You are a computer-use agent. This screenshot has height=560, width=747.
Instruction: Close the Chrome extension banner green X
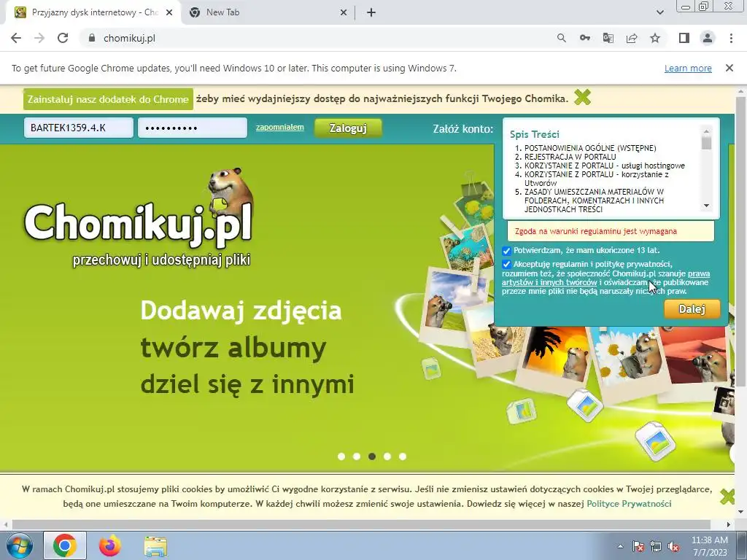(x=583, y=98)
